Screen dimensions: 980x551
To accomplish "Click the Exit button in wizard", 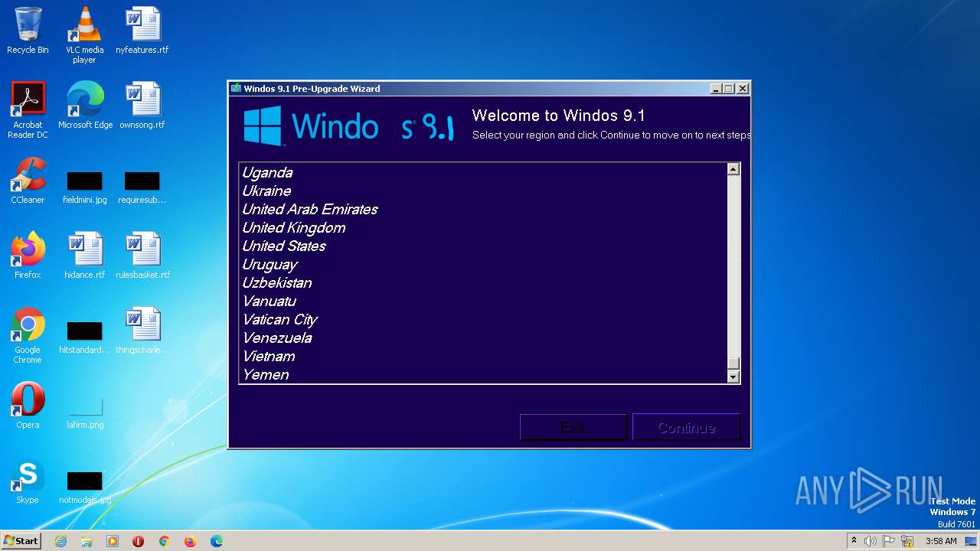I will (x=573, y=428).
